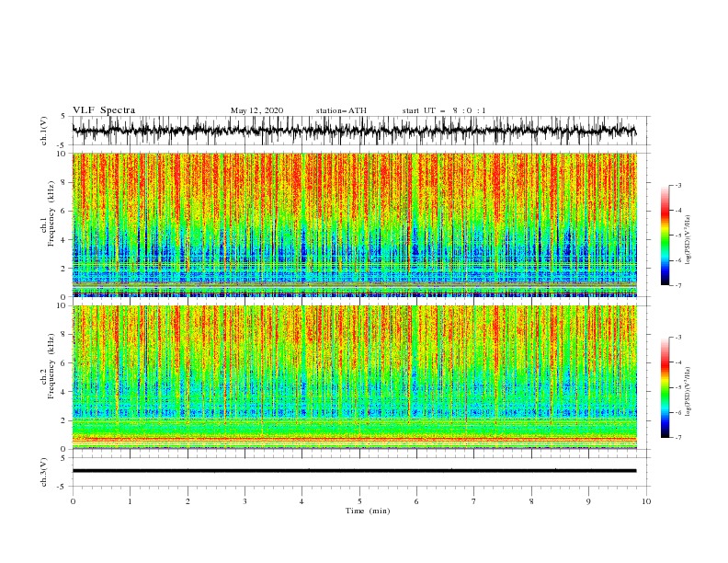Select the ch.1 Frequency (kHz) axis label
Screen dimensions: 728x563
tap(48, 214)
